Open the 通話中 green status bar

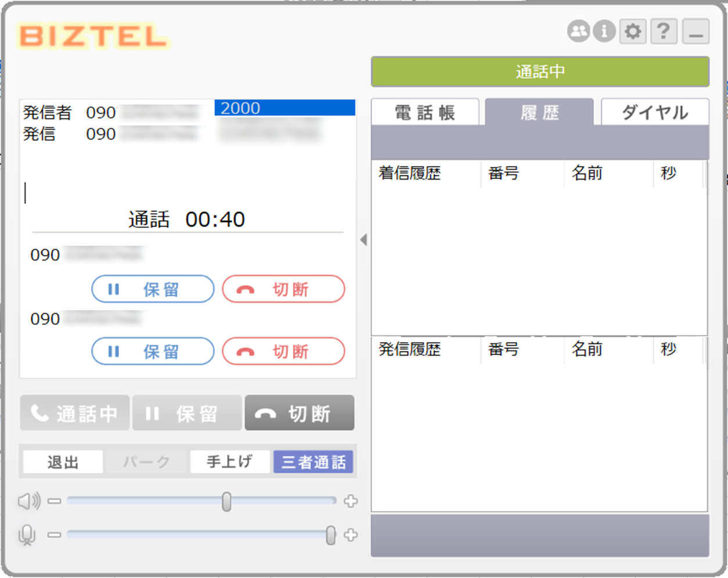(540, 71)
